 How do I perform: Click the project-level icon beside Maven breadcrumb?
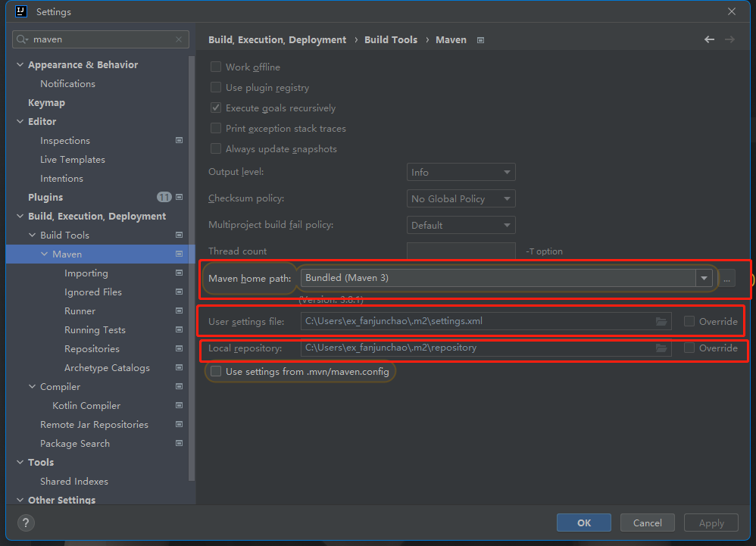tap(481, 40)
